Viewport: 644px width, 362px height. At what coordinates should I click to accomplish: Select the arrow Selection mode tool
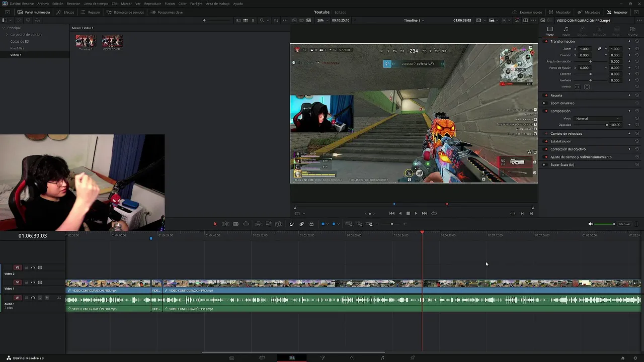[x=215, y=224]
